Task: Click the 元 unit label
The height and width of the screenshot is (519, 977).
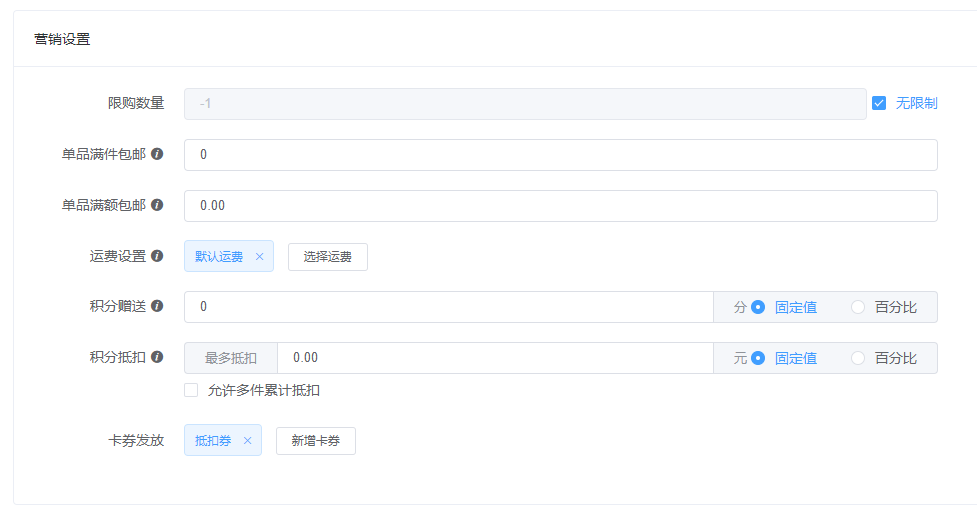Action: [x=740, y=358]
